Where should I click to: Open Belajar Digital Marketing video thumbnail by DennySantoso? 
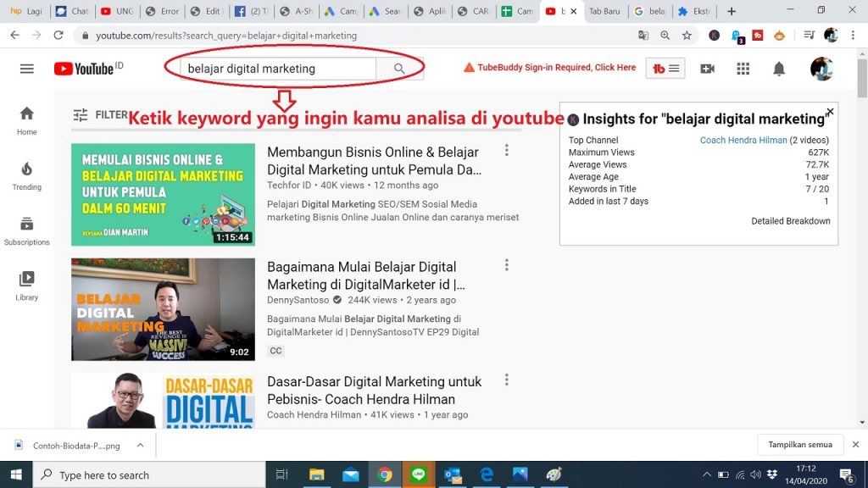pyautogui.click(x=163, y=309)
